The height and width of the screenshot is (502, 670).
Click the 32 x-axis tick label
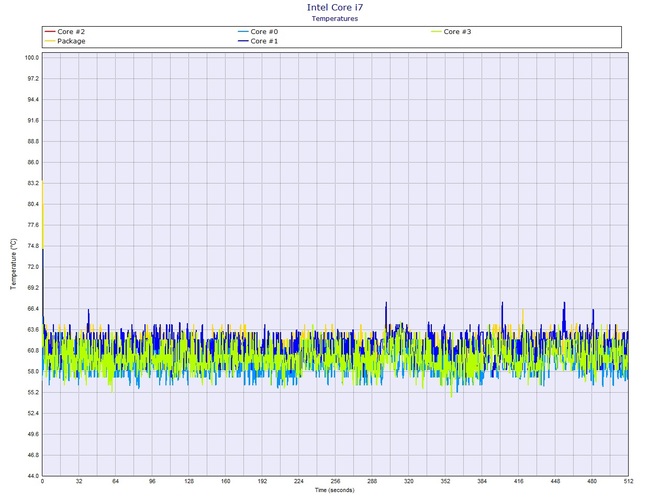(79, 481)
